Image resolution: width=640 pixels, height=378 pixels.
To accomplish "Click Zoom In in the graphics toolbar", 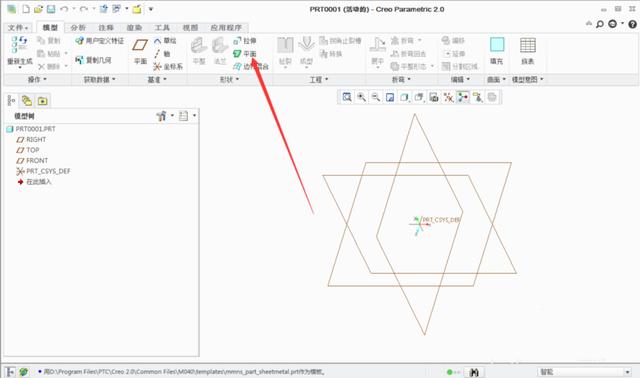I will point(361,97).
